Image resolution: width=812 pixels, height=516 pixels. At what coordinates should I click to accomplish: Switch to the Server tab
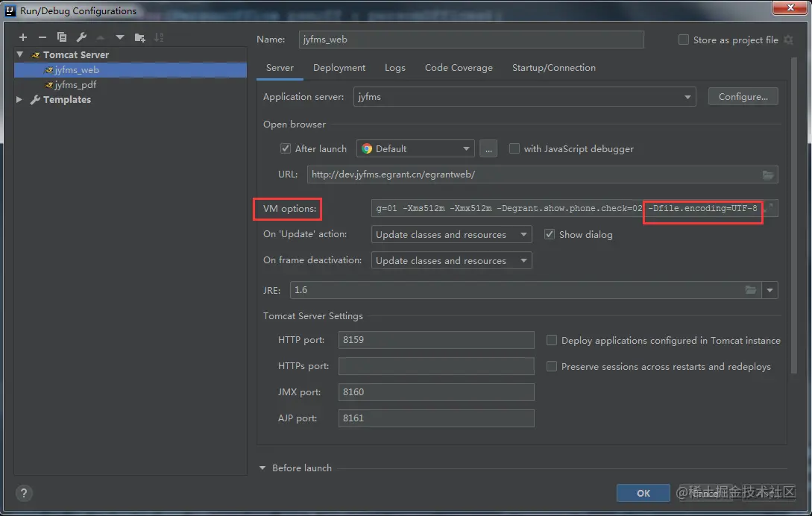point(280,68)
